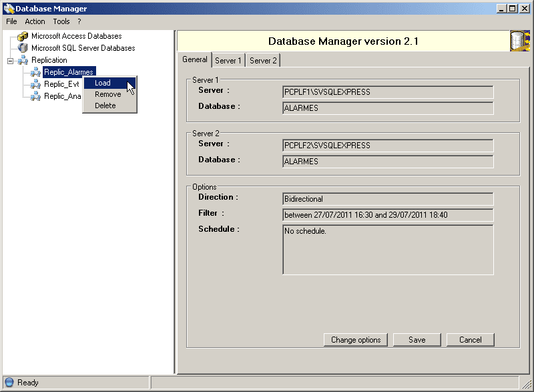Image resolution: width=534 pixels, height=392 pixels.
Task: Click the Filter date range field
Action: (x=388, y=215)
